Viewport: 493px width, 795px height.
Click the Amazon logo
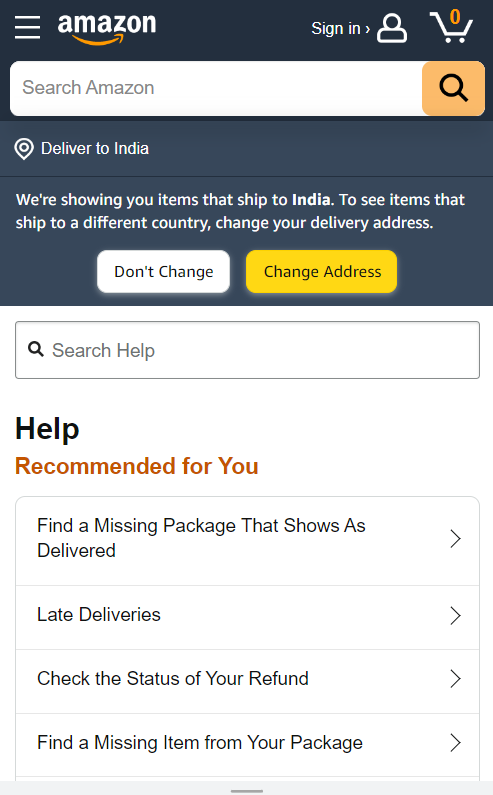click(107, 29)
